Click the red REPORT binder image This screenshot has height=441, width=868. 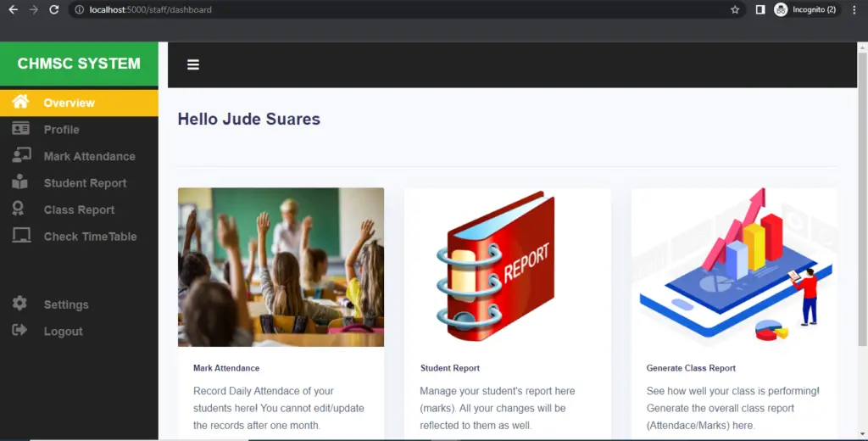(495, 267)
